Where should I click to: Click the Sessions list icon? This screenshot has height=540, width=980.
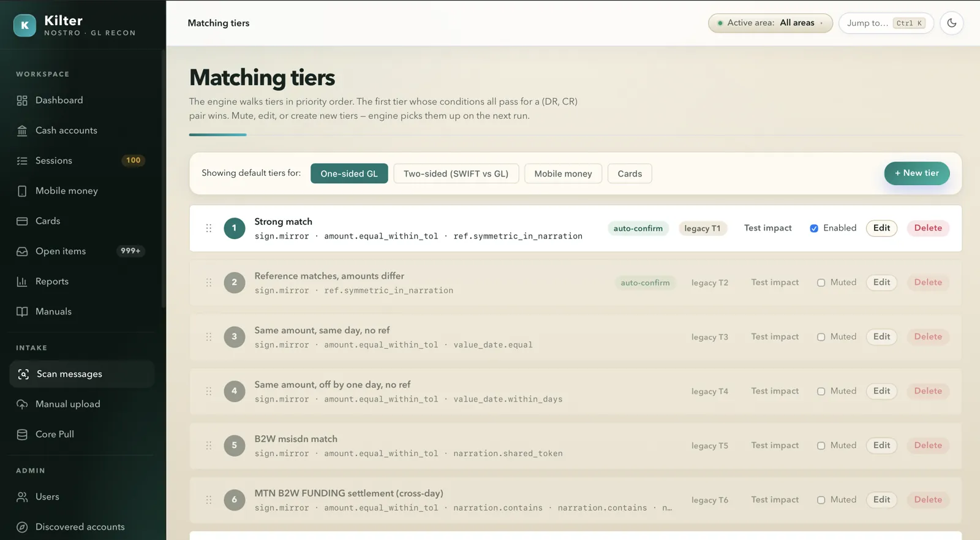22,161
